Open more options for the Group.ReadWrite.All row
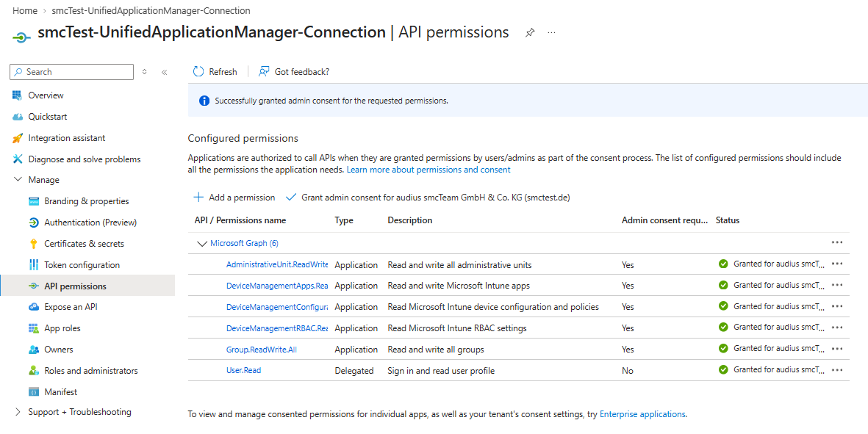 click(x=837, y=349)
